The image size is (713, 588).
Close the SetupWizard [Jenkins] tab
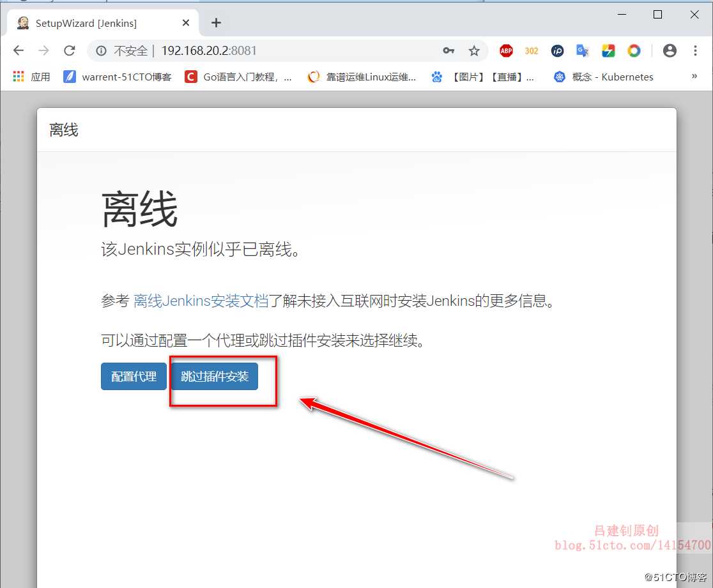[185, 23]
